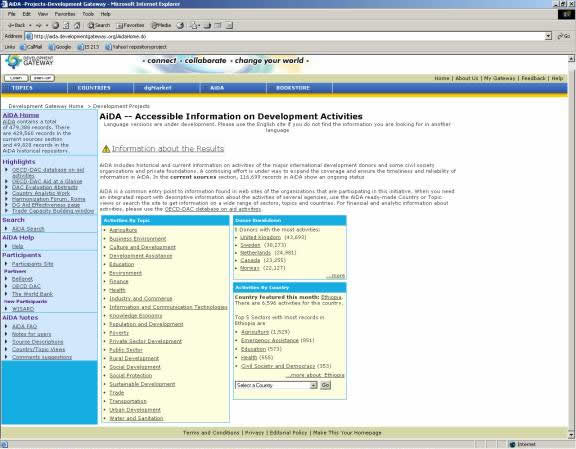This screenshot has width=576, height=449.
Task: Open the Water and Sanitation topic link
Action: pos(136,418)
